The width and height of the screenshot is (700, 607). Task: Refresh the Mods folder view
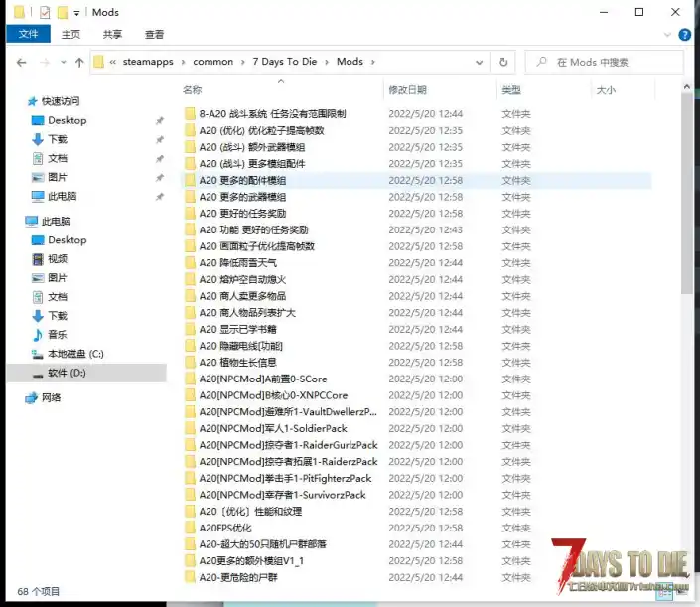[504, 62]
